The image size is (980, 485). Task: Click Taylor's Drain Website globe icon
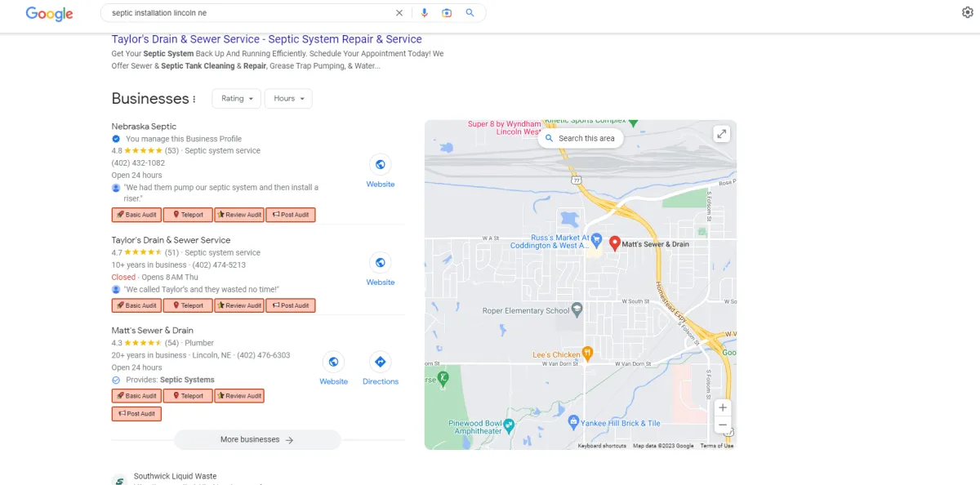coord(381,262)
